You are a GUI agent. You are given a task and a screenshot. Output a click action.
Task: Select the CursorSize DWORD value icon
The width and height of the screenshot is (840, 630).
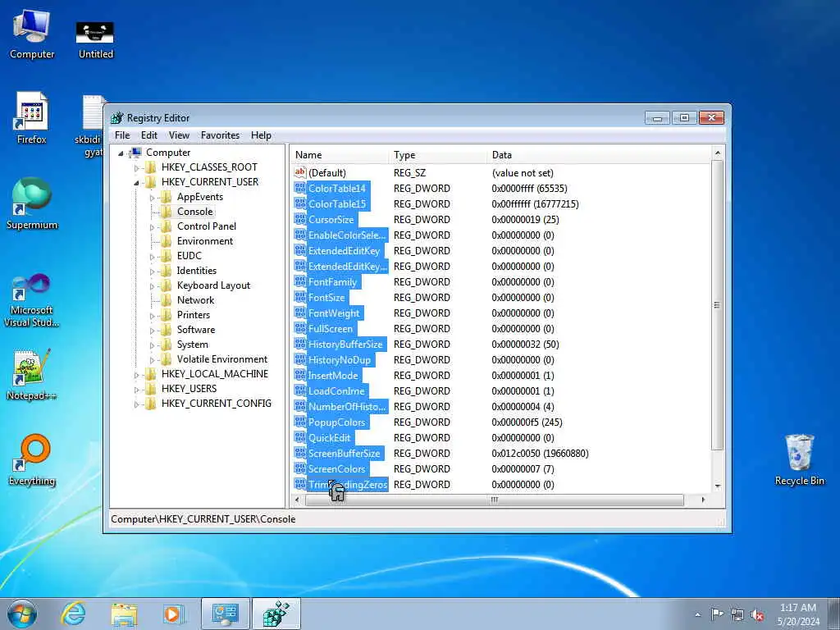pyautogui.click(x=300, y=219)
